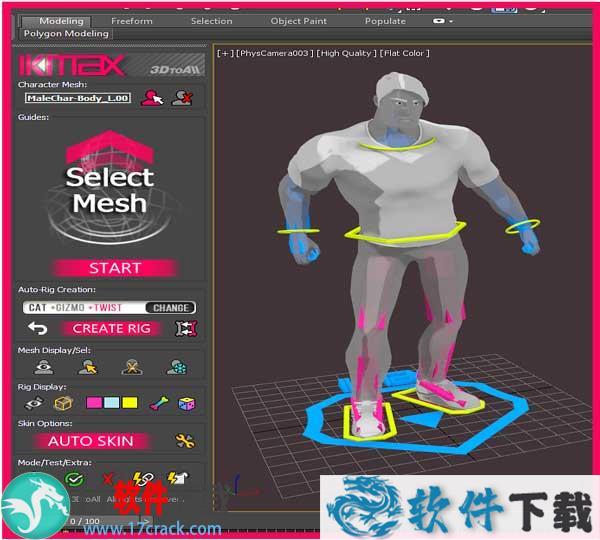Screen dimensions: 600x540
Task: Click the CAT +GIZMO +TWIST rig type label
Action: coord(75,308)
